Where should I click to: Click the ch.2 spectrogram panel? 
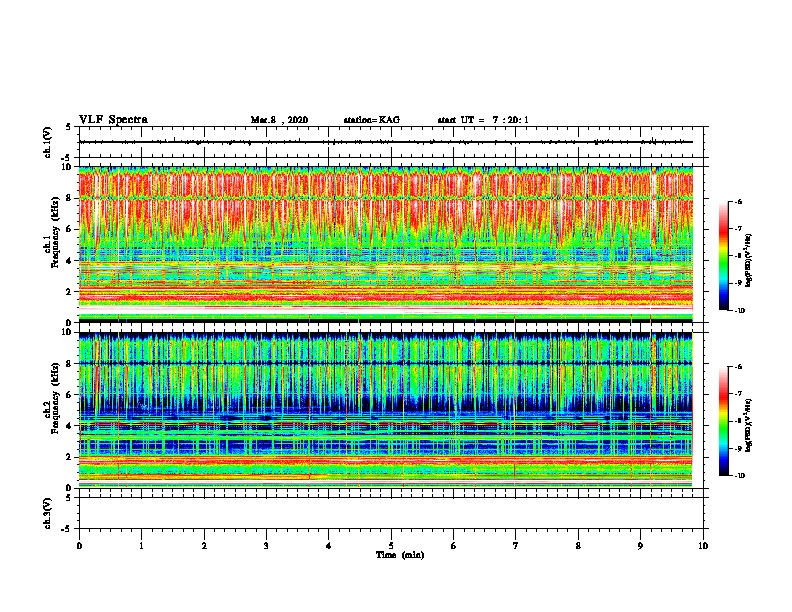click(386, 410)
